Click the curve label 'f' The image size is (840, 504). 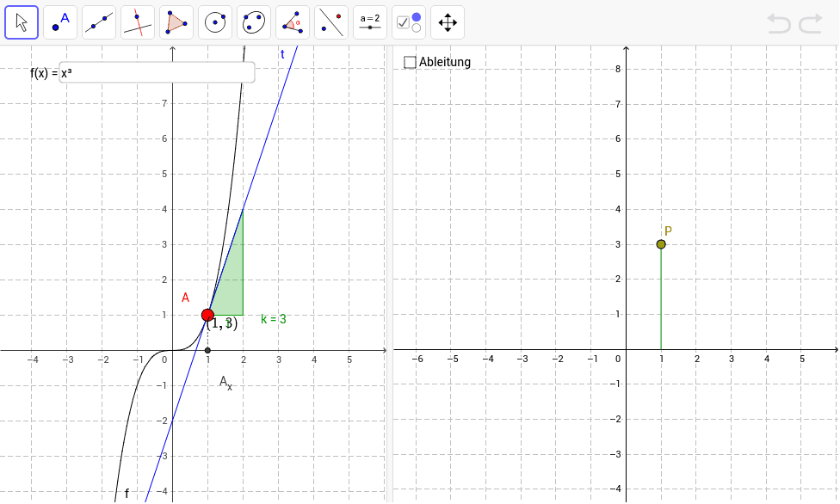[127, 493]
